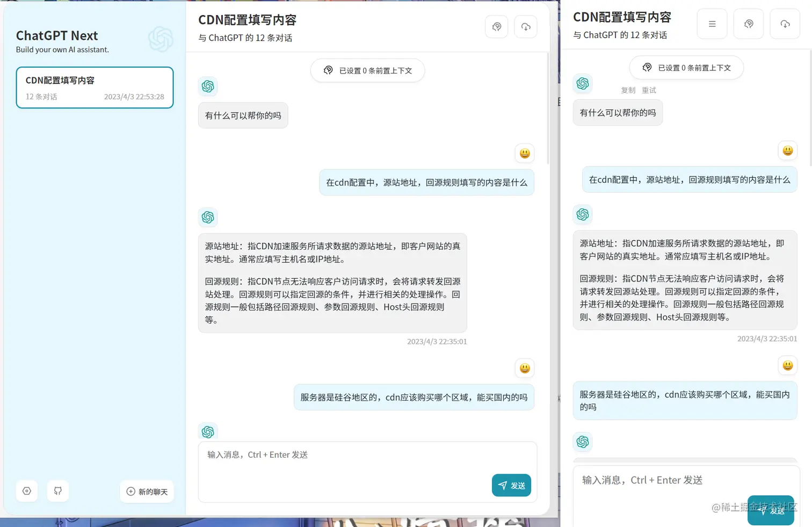Image resolution: width=812 pixels, height=527 pixels.
Task: Export chat via download icon in wide window
Action: [x=526, y=27]
